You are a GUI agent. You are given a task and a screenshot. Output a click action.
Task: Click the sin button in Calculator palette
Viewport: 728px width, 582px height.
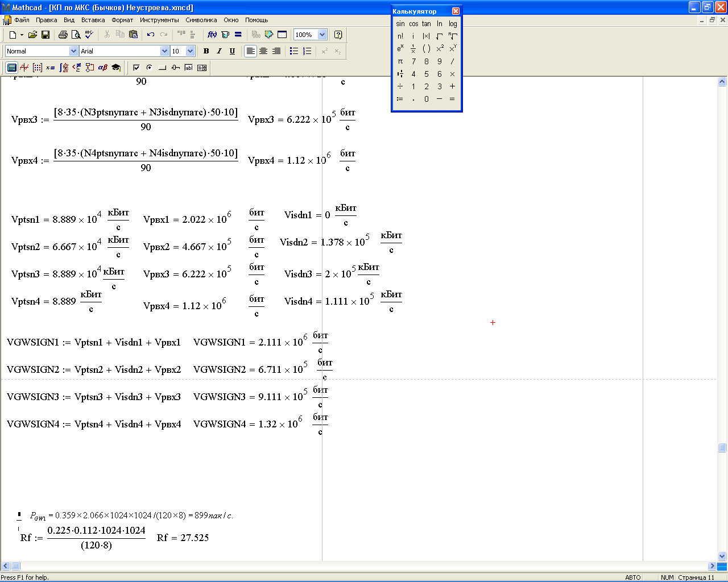400,24
